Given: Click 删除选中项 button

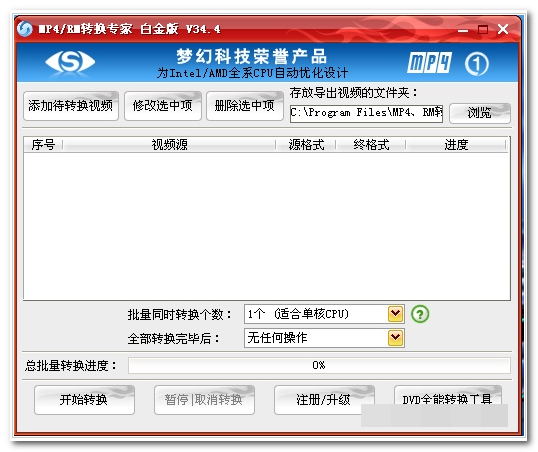Looking at the screenshot, I should (x=245, y=106).
